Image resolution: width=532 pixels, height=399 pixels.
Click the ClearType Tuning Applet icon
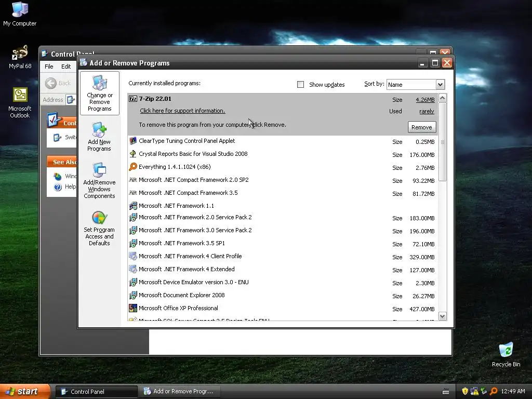[x=133, y=141]
